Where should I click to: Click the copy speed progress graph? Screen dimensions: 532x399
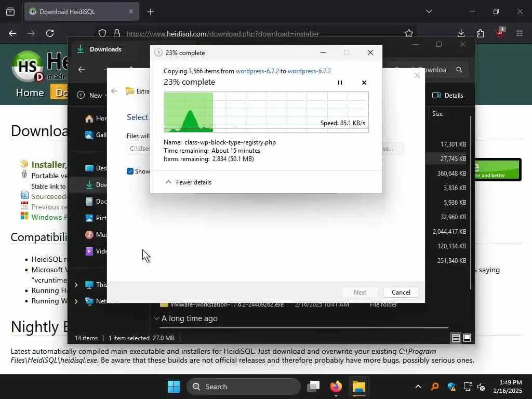pos(267,112)
